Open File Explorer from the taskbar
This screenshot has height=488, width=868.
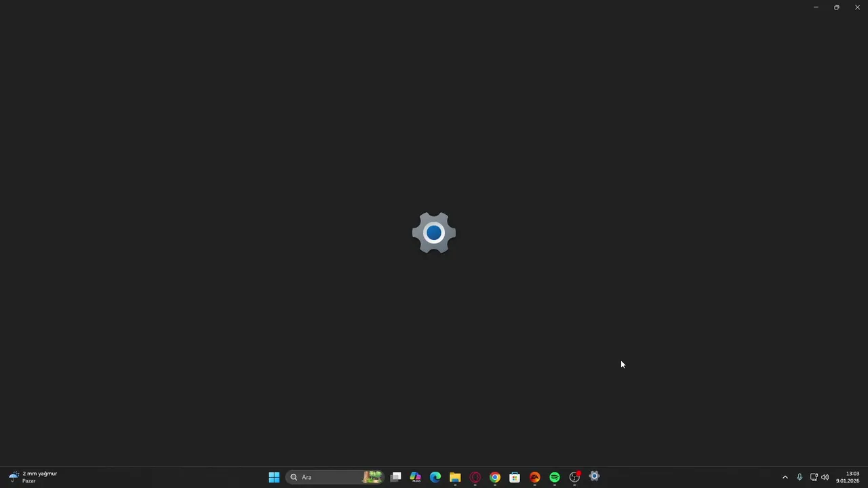[x=455, y=477]
